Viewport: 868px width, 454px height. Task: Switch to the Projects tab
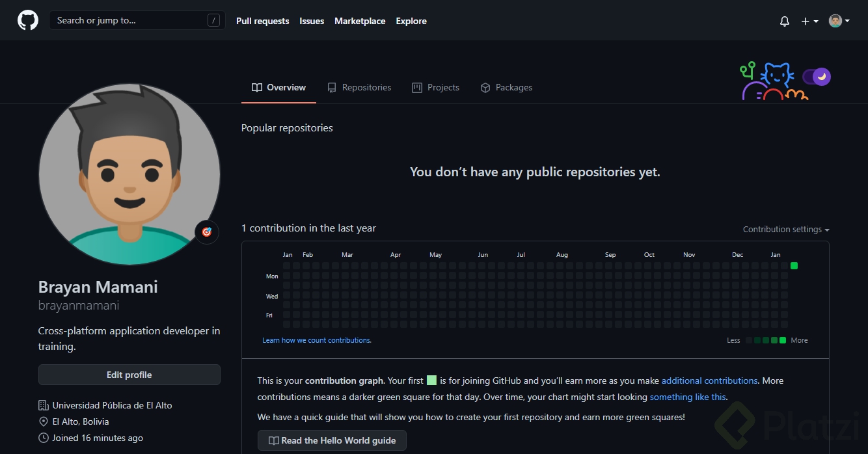(435, 87)
